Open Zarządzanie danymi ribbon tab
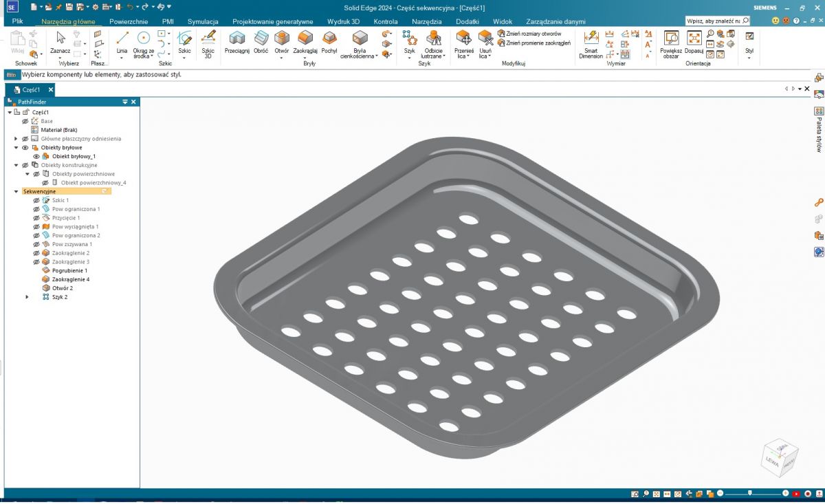 click(x=555, y=21)
